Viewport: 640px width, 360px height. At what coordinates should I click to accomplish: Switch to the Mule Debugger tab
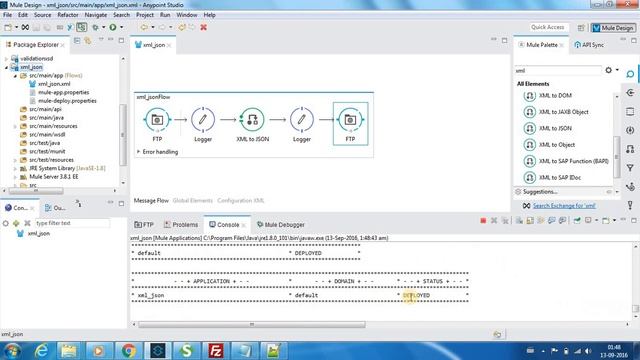click(x=280, y=224)
